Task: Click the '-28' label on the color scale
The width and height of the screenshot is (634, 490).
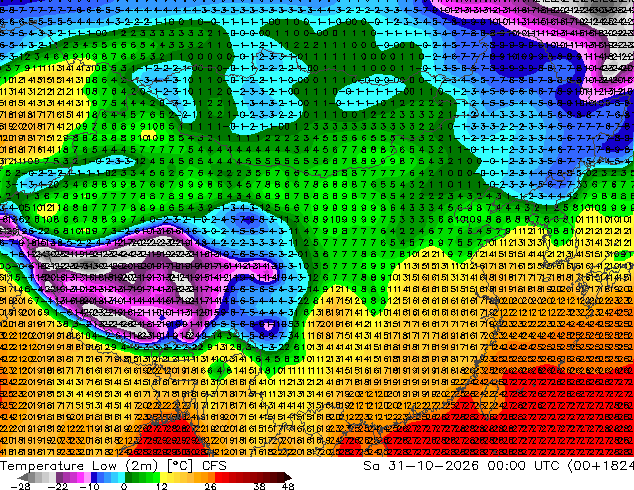Action: click(x=20, y=486)
